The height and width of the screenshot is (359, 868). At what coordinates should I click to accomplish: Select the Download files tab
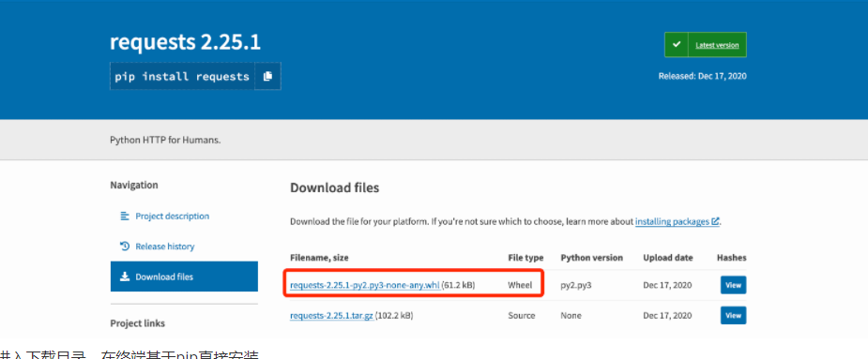coord(184,277)
